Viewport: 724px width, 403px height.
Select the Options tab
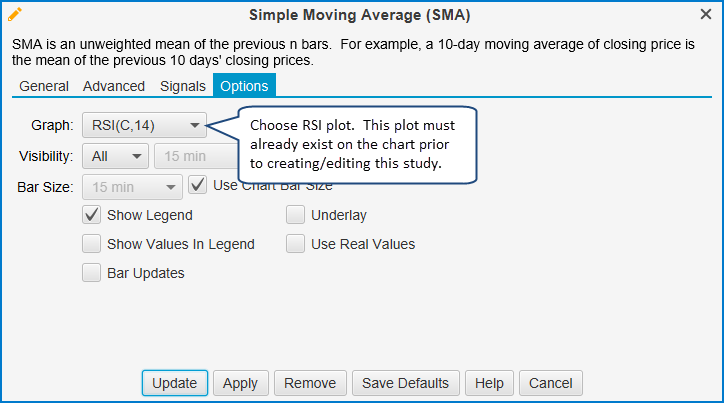pos(244,87)
